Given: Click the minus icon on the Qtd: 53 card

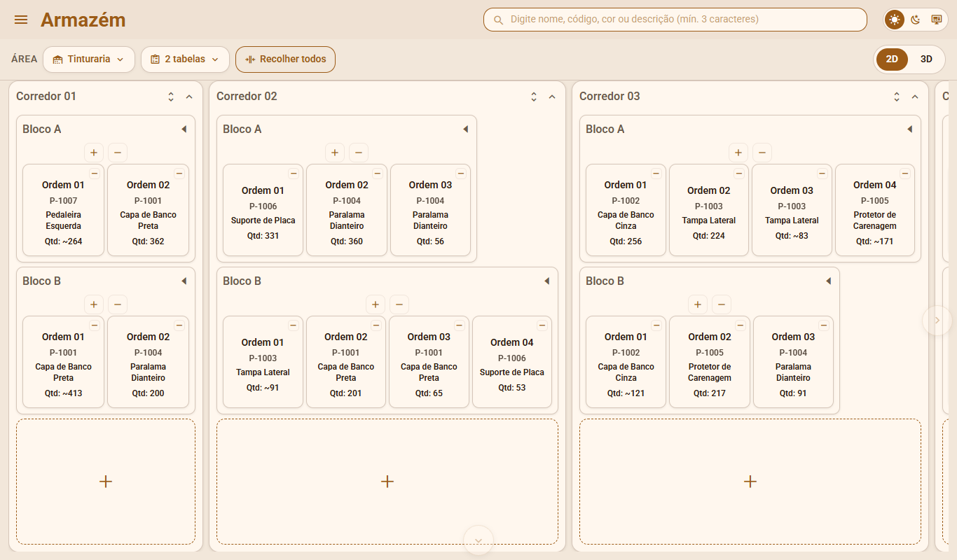Looking at the screenshot, I should (x=542, y=325).
